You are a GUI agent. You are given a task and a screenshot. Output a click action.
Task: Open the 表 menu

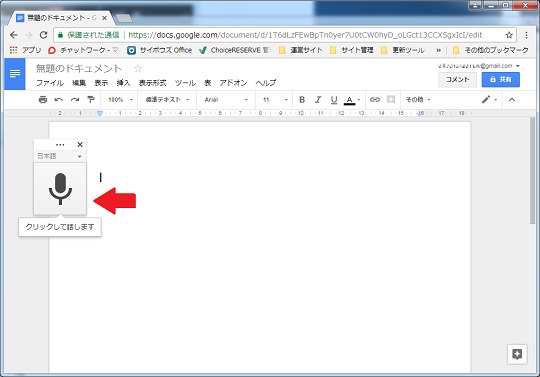point(208,83)
